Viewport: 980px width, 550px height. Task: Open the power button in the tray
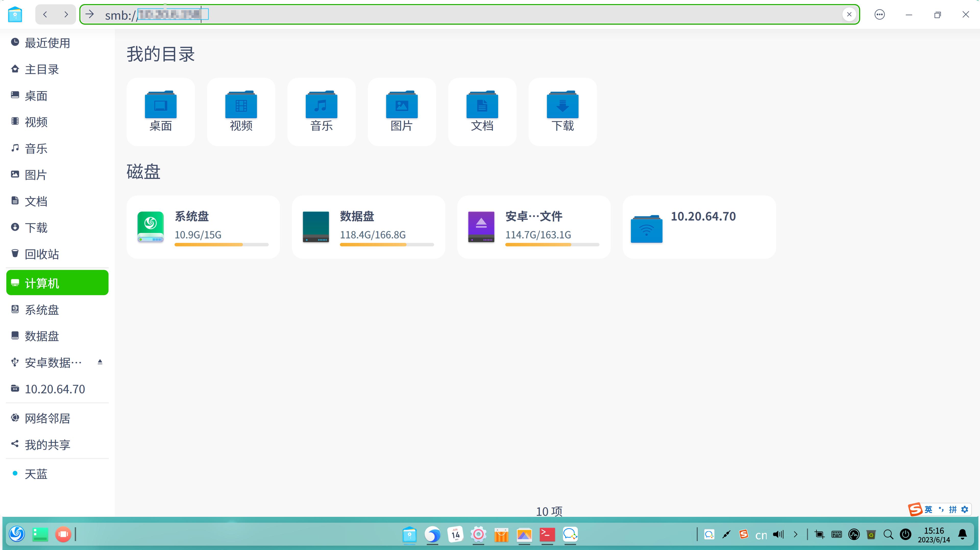906,534
